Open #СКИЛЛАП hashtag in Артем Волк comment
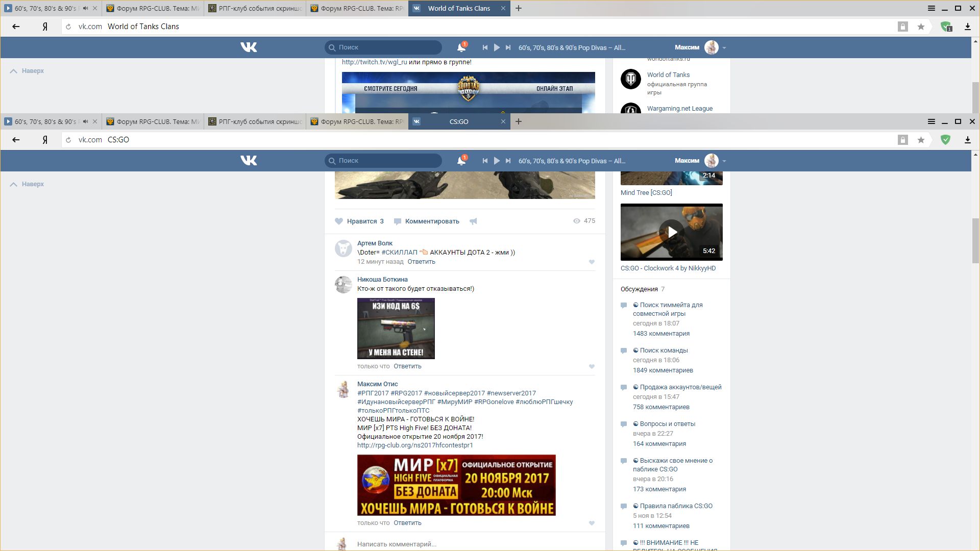Image resolution: width=980 pixels, height=551 pixels. (399, 253)
